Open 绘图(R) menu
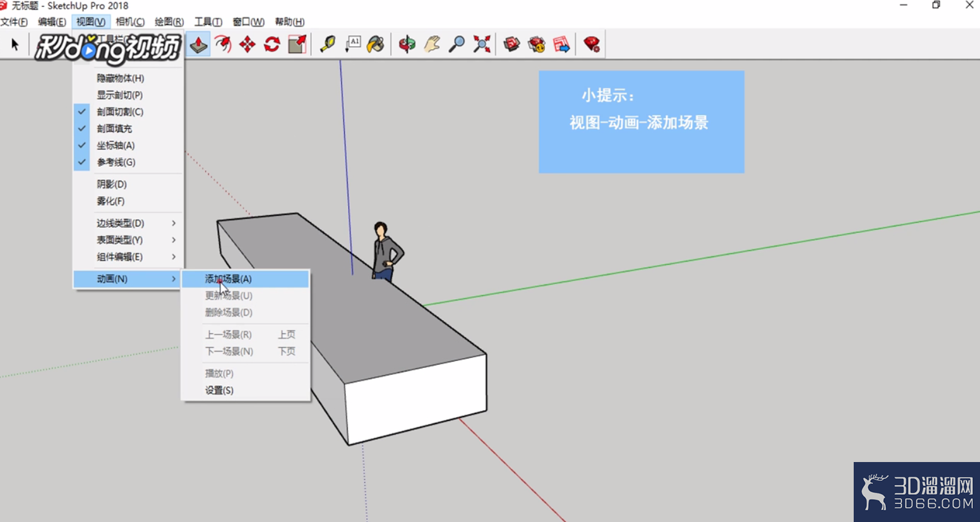 tap(169, 21)
